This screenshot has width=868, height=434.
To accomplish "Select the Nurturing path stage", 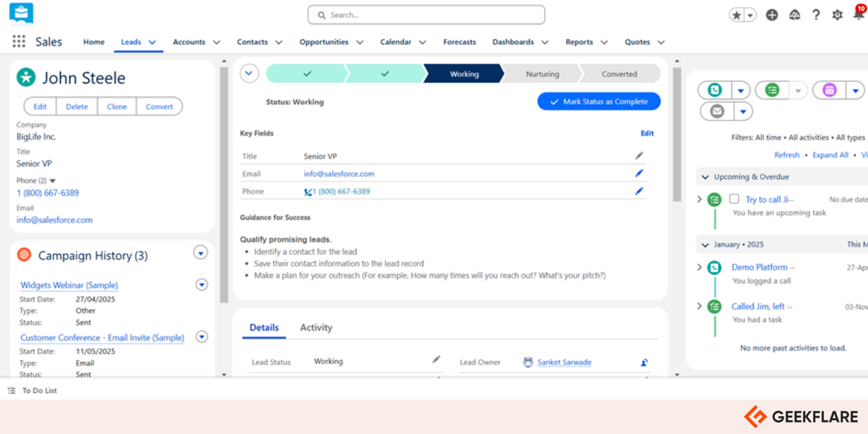I will [542, 74].
